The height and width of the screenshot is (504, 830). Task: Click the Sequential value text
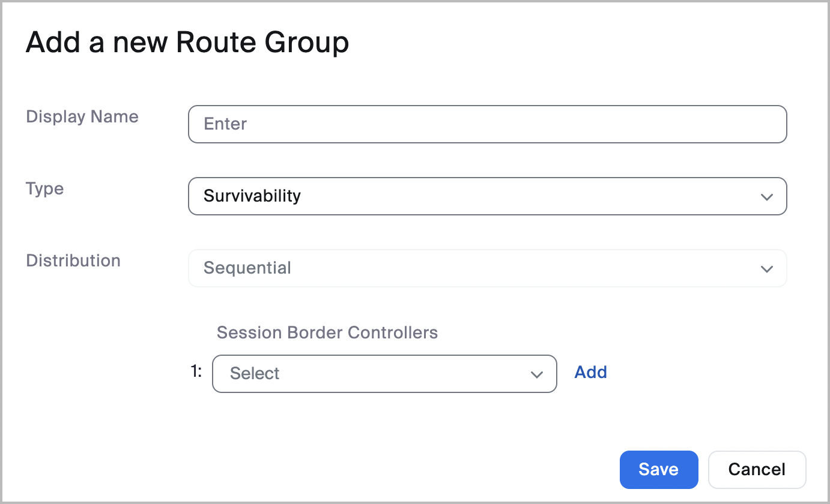(247, 268)
